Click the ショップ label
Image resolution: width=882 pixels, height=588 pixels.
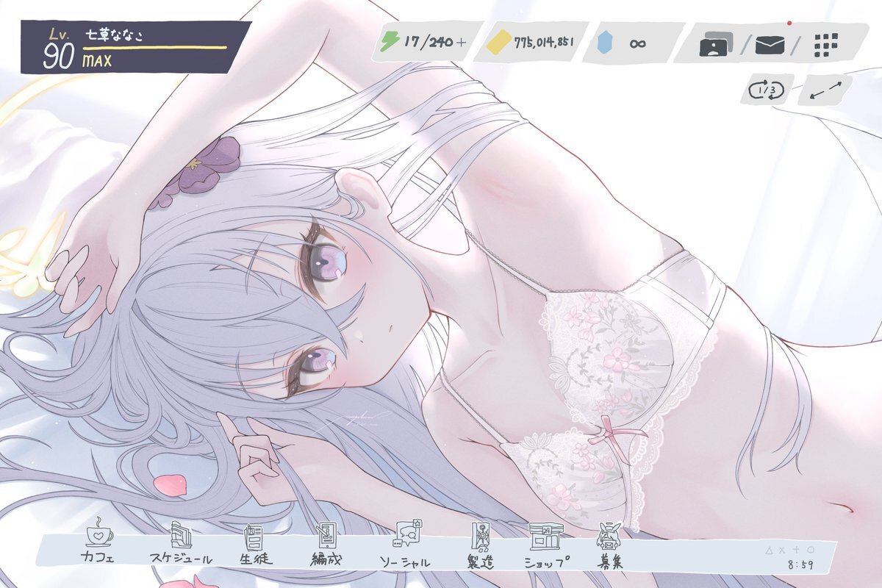pyautogui.click(x=547, y=562)
